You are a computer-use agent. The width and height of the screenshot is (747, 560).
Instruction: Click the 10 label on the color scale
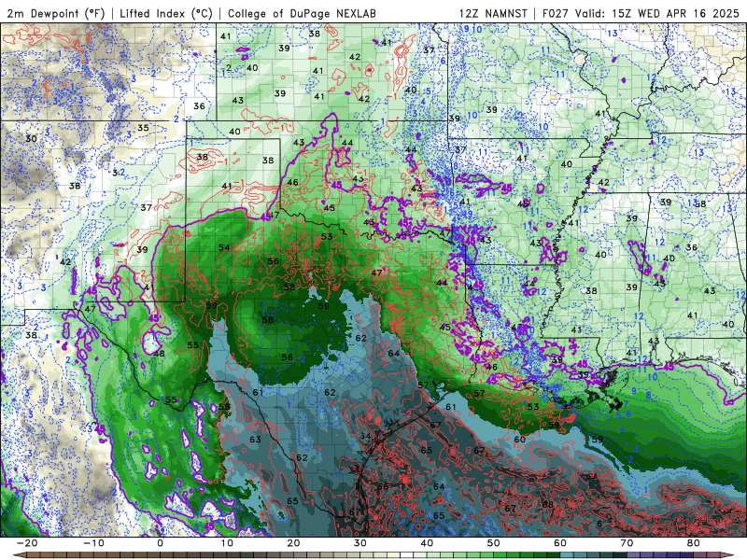click(227, 543)
